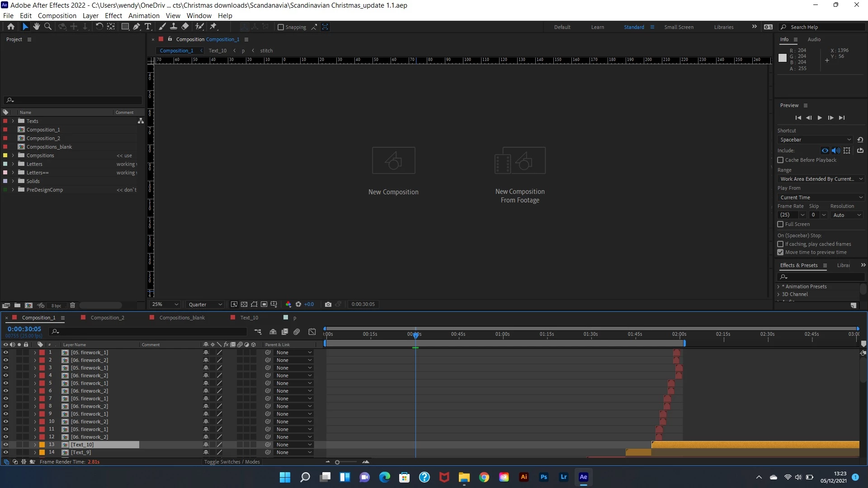
Task: Expand the Texts folder in Project
Action: click(x=13, y=121)
